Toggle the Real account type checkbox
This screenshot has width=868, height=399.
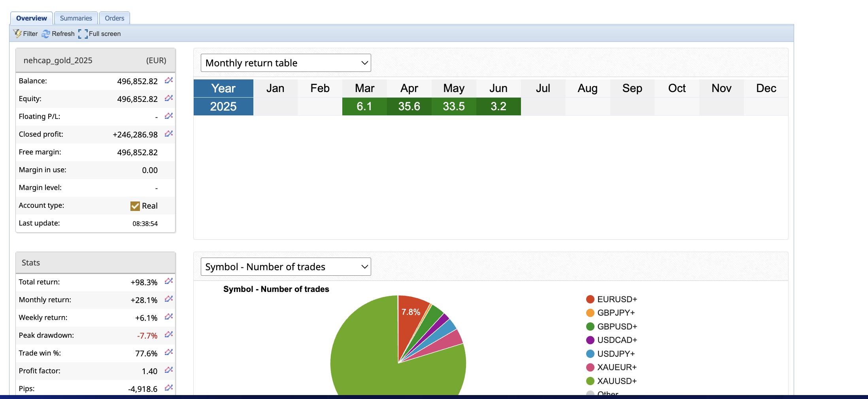135,206
